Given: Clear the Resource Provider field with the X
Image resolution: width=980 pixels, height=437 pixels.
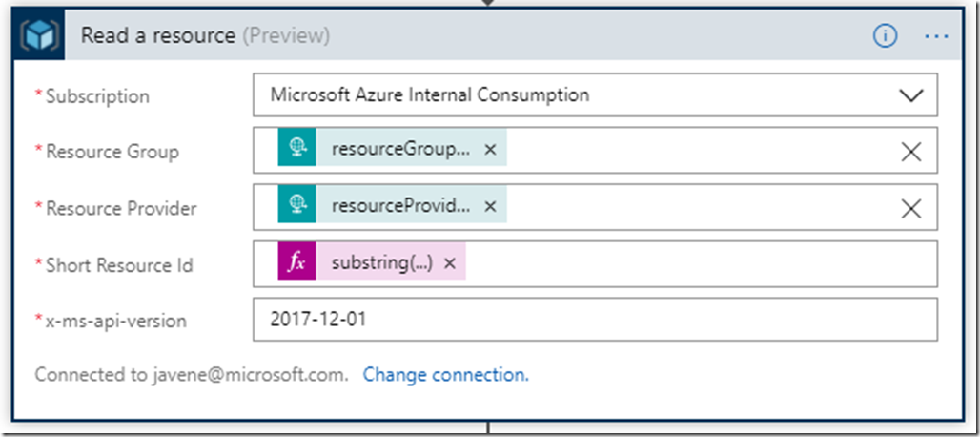Looking at the screenshot, I should 911,208.
